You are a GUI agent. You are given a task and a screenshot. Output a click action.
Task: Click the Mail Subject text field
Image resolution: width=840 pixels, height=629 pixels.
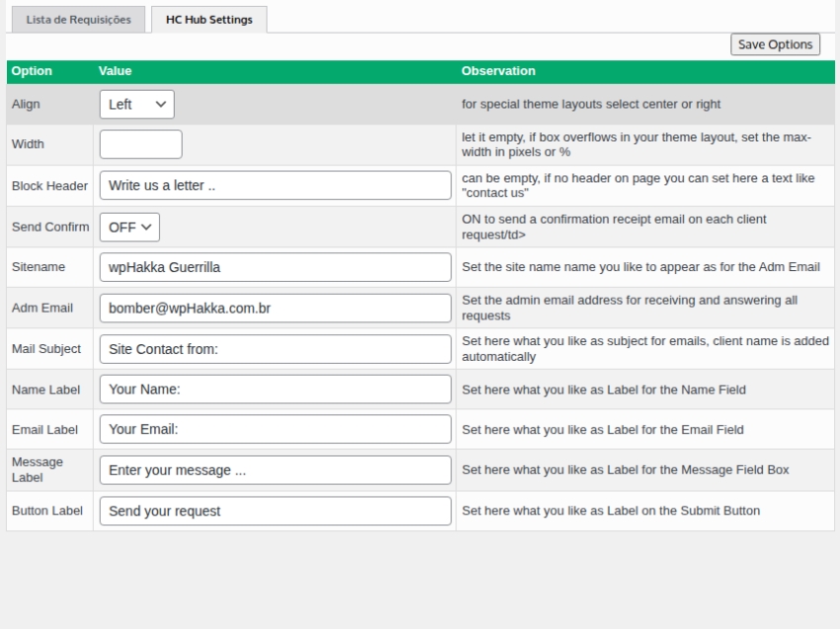(275, 349)
